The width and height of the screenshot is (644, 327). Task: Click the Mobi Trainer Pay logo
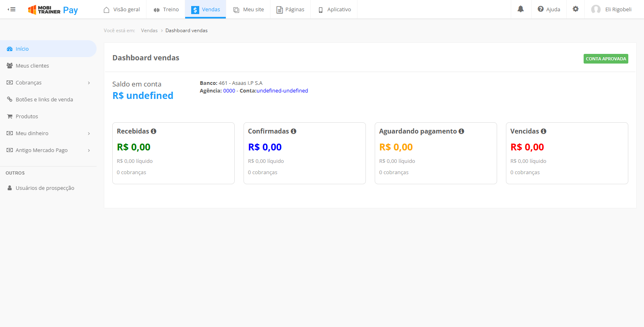[x=53, y=10]
